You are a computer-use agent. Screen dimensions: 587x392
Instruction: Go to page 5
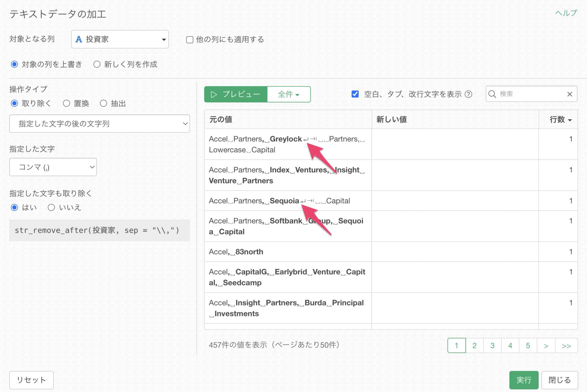(x=528, y=346)
